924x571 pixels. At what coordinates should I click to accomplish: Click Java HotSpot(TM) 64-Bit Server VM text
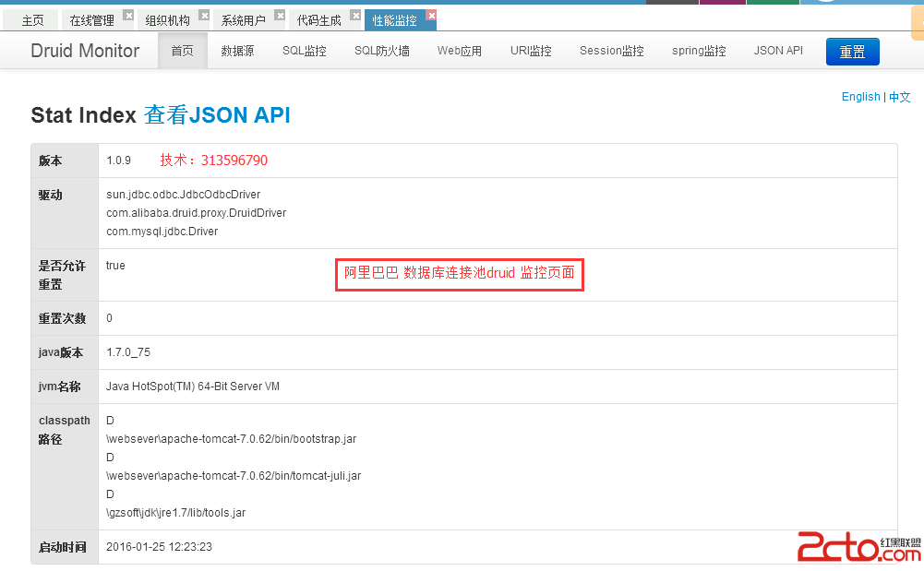click(x=193, y=387)
